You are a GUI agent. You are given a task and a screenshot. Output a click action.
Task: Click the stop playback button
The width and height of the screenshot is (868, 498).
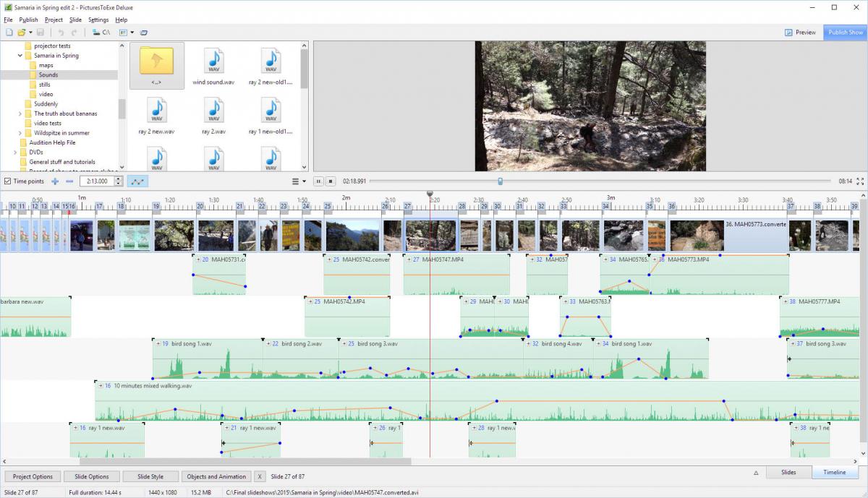(331, 181)
